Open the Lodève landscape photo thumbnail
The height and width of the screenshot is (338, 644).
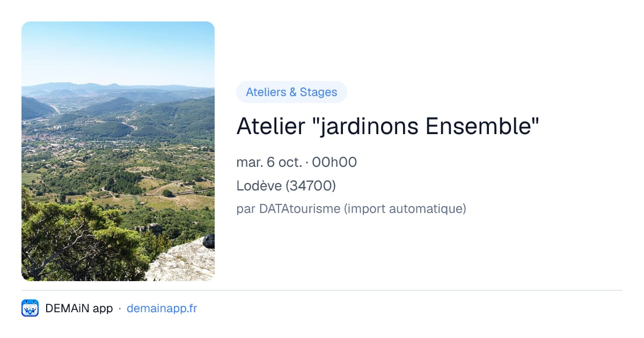click(x=118, y=151)
